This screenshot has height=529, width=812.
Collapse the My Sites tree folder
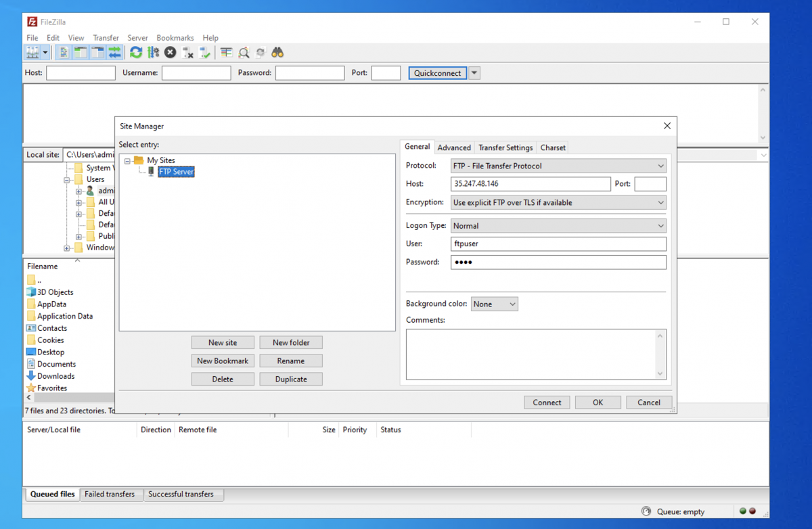[x=128, y=160]
